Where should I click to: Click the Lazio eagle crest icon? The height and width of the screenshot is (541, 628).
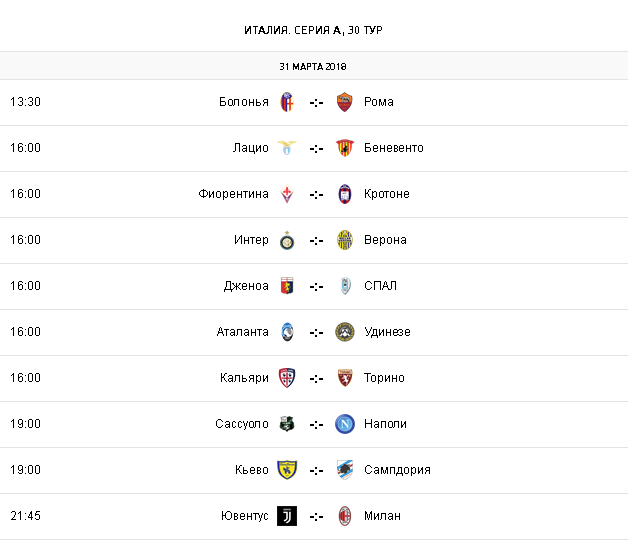tap(287, 148)
